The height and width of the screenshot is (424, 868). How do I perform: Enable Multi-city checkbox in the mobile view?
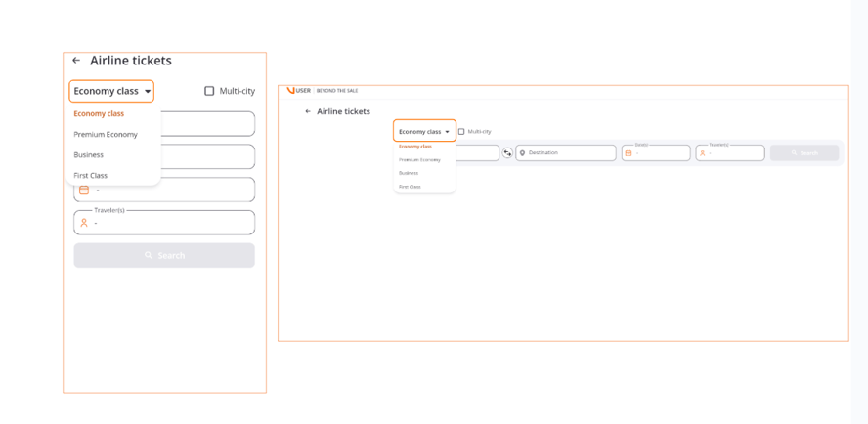209,91
